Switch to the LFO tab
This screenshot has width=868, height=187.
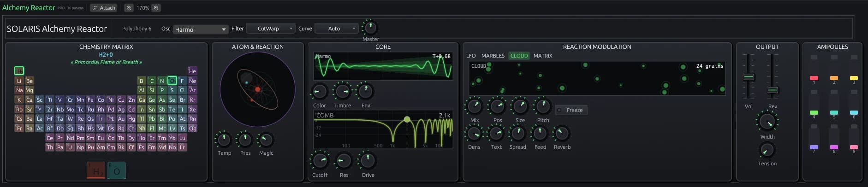point(471,56)
